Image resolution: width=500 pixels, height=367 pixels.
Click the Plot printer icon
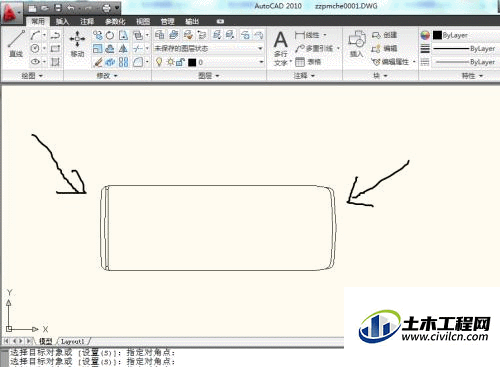[106, 8]
